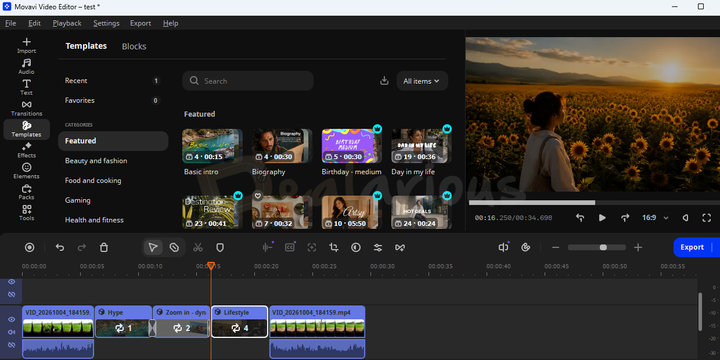
Task: Select the arrow pointer tool
Action: tap(153, 248)
